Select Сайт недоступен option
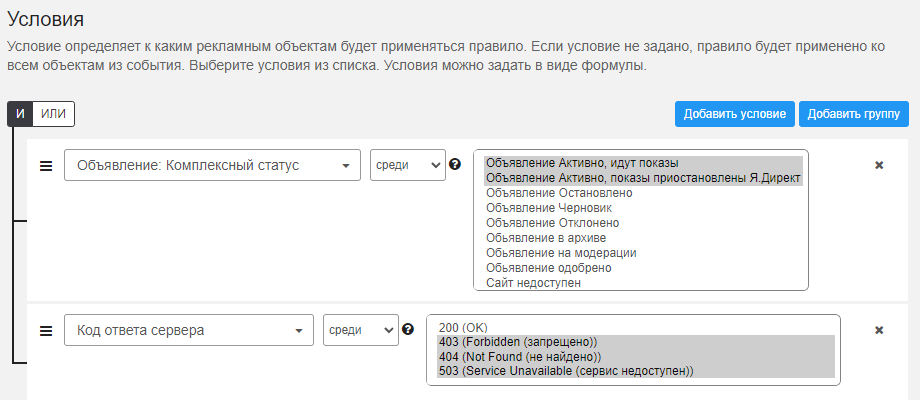The height and width of the screenshot is (400, 920). tap(643, 283)
